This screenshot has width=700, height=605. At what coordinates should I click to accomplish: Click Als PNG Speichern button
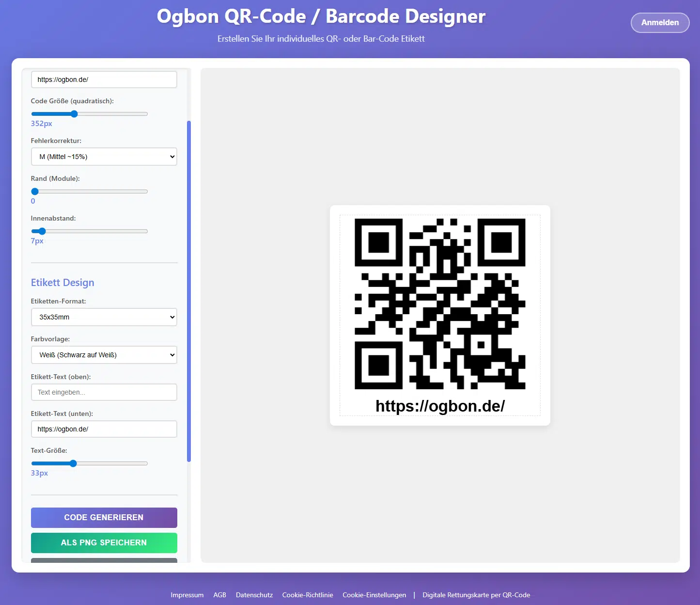pos(104,542)
